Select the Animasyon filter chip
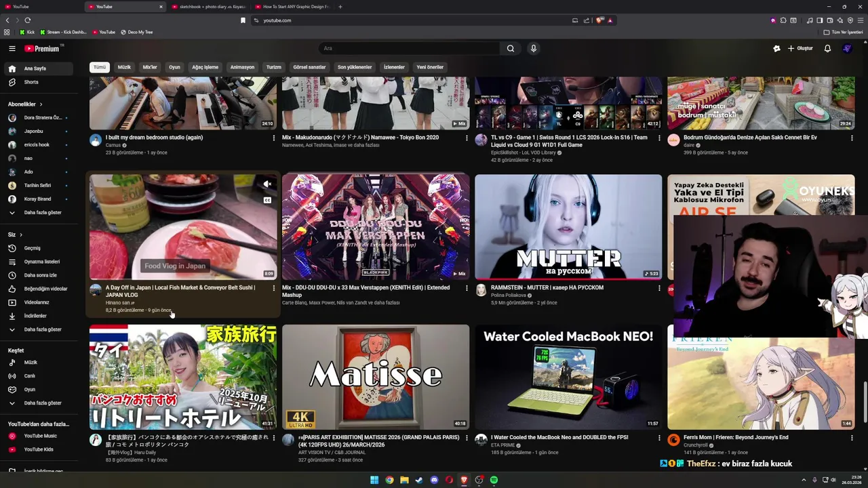Image resolution: width=868 pixels, height=488 pixels. (242, 67)
